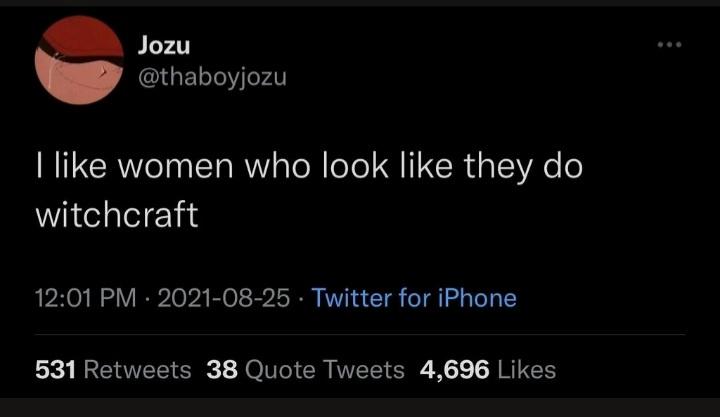Click the 2021-08-25 date
This screenshot has width=720, height=417.
point(222,298)
